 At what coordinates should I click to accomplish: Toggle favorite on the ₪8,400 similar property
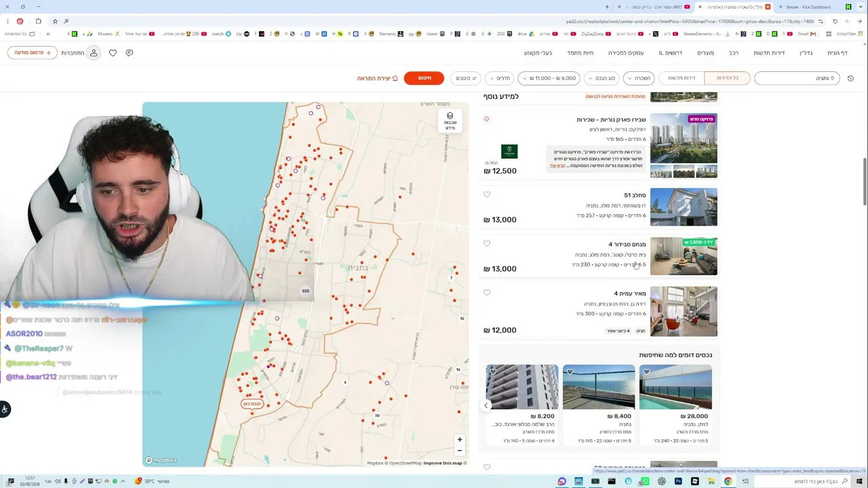pos(570,371)
